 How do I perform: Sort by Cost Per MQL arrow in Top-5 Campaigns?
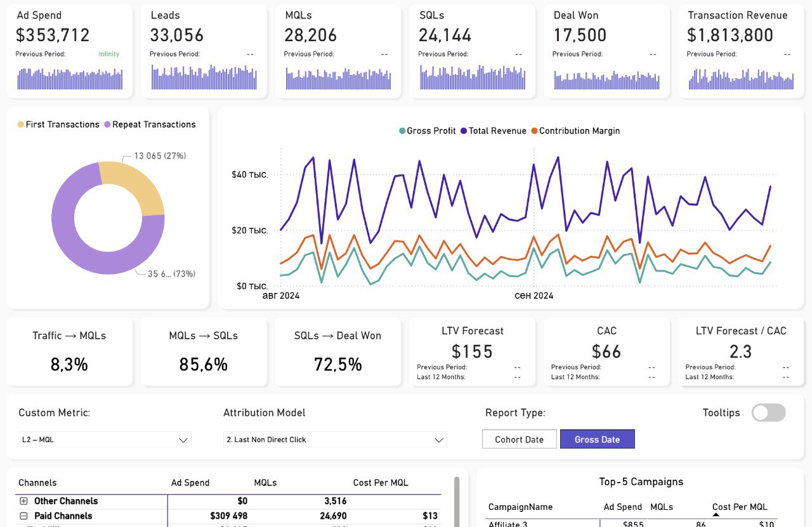coord(716,514)
